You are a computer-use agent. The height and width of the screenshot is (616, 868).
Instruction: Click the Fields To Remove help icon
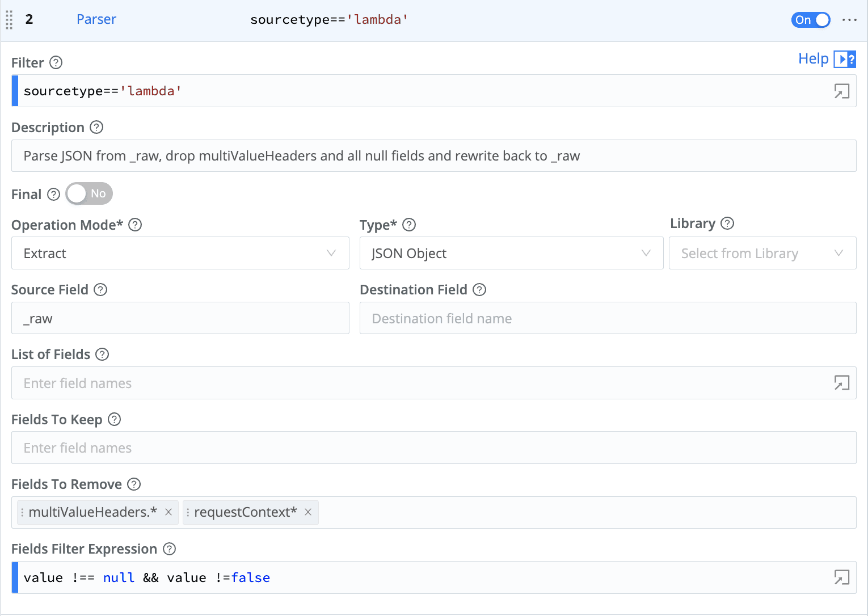pyautogui.click(x=134, y=484)
